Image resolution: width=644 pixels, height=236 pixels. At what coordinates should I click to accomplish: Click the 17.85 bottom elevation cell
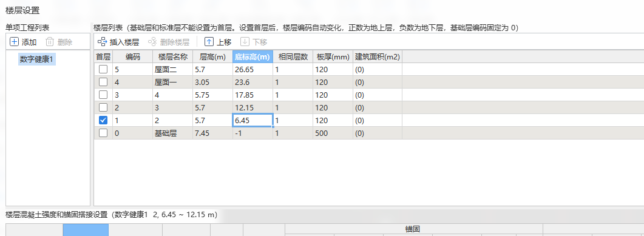coord(253,95)
